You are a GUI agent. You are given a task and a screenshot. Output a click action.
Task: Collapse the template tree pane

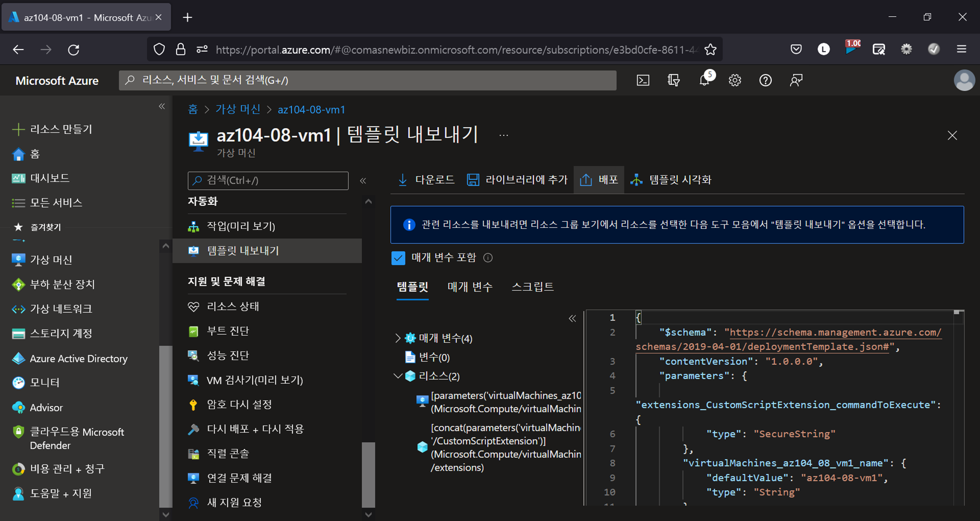572,319
